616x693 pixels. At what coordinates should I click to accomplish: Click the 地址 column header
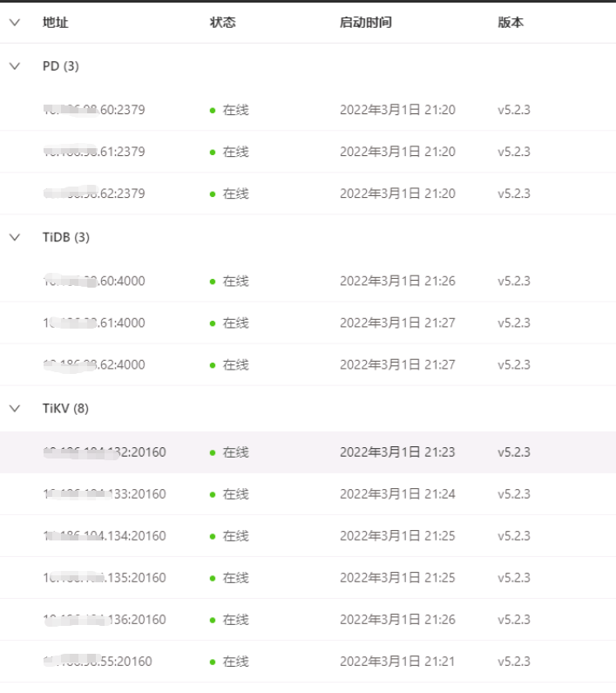pos(55,23)
